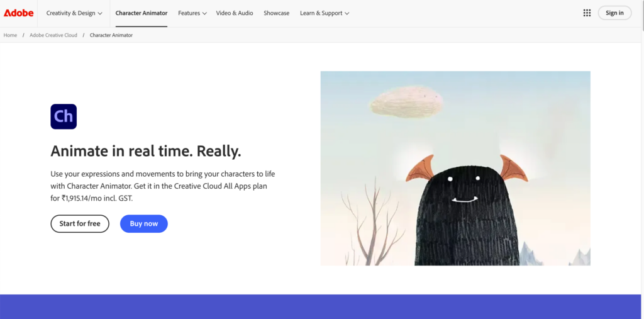Image resolution: width=644 pixels, height=319 pixels.
Task: Click the scrollbar down arrow
Action: coord(640,315)
